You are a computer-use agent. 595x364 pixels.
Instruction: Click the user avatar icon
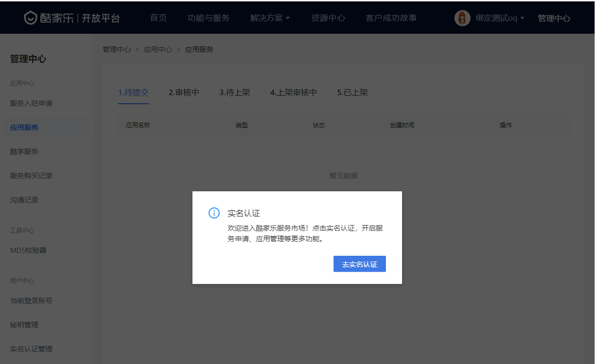pos(462,18)
